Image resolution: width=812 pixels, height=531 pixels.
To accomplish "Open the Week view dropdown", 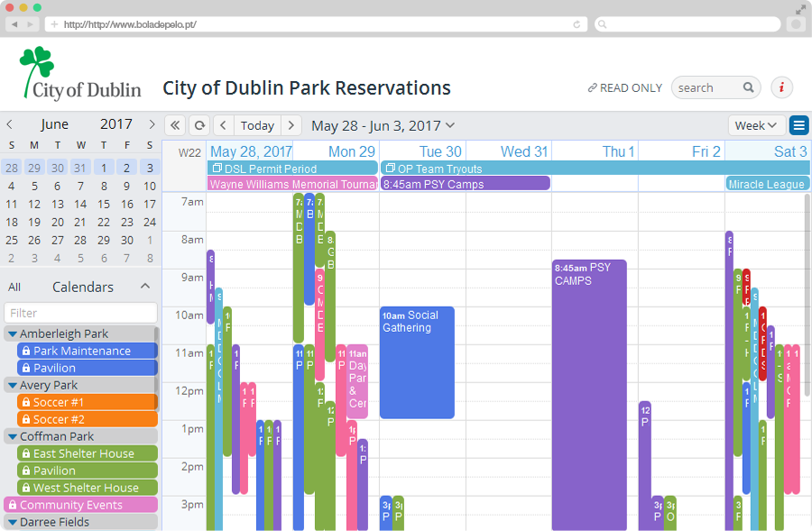I will coord(756,125).
